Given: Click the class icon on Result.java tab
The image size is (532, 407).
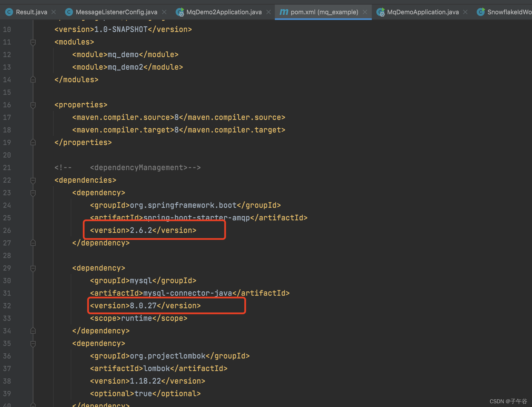Looking at the screenshot, I should (x=9, y=12).
